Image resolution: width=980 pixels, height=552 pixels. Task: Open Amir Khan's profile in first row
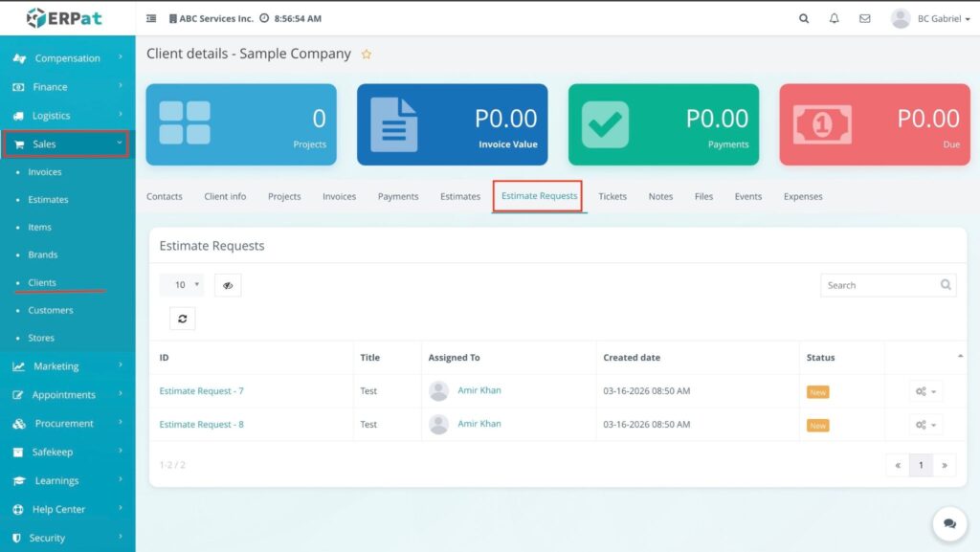click(x=479, y=390)
